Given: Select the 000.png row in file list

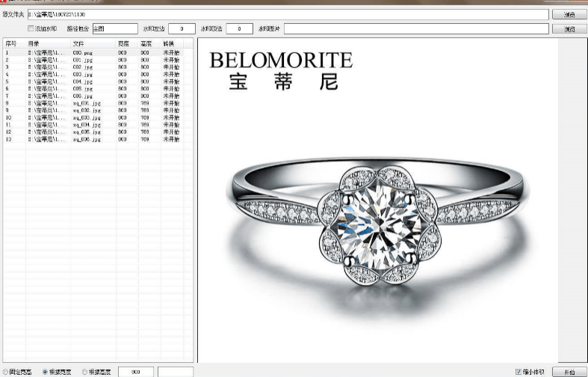Looking at the screenshot, I should (82, 53).
